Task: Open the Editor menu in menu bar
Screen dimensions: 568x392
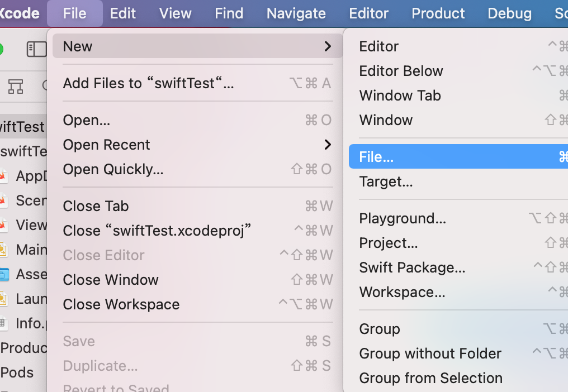Action: (368, 13)
